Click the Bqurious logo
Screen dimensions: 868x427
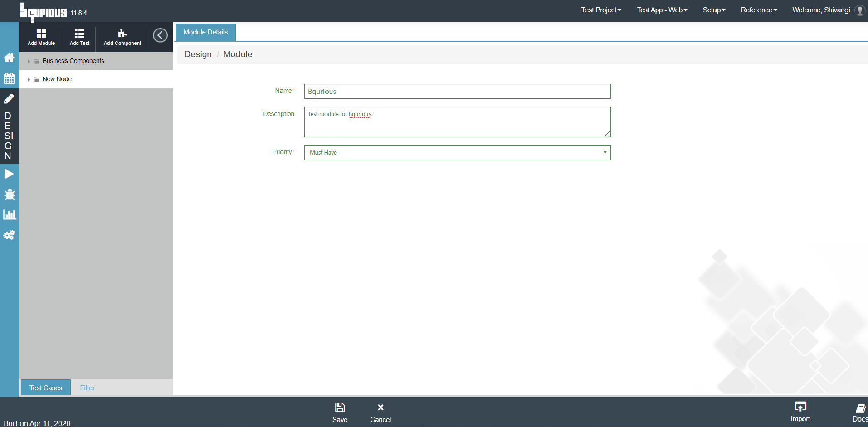43,12
